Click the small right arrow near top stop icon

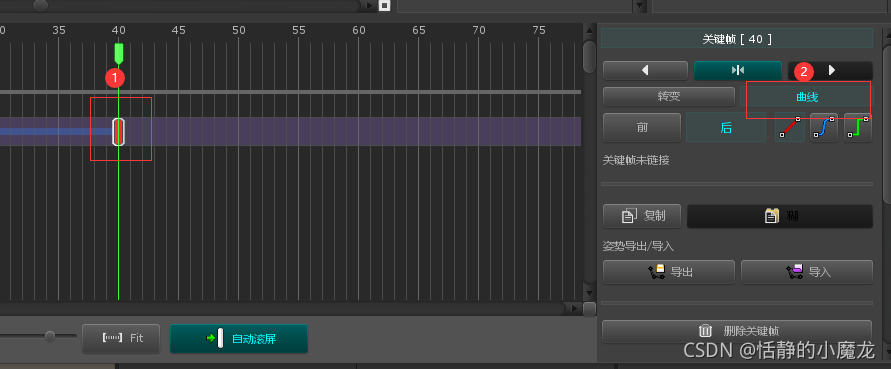coord(369,6)
